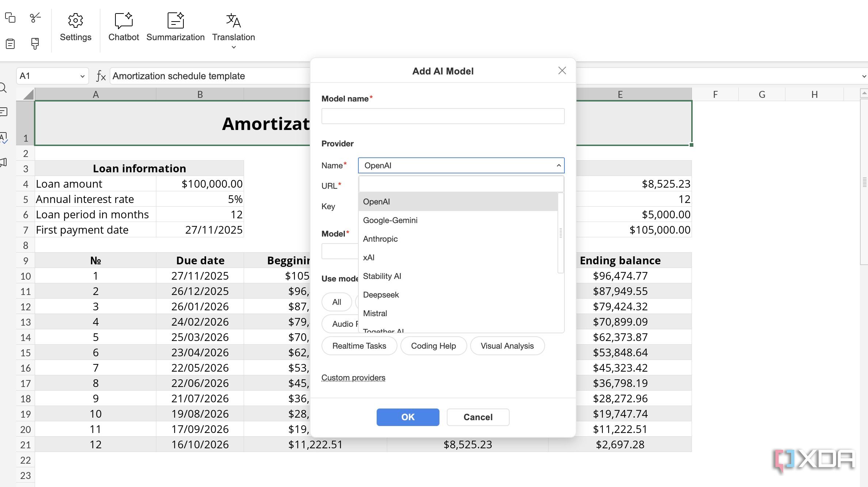Click the formula bar text field
The width and height of the screenshot is (868, 487).
tap(210, 76)
